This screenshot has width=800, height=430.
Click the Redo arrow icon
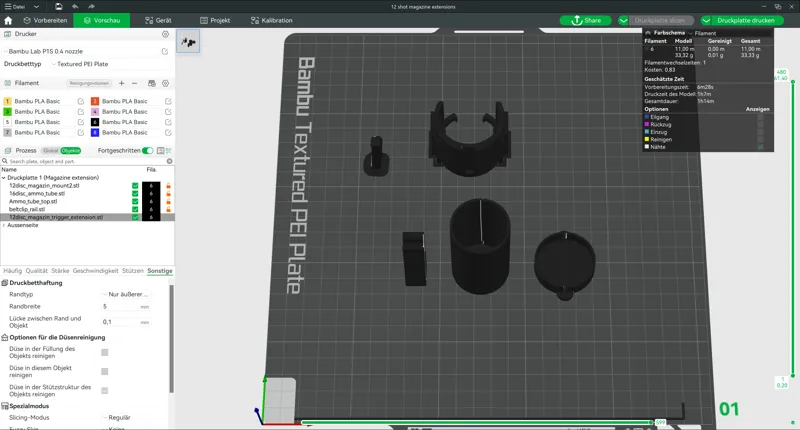91,7
